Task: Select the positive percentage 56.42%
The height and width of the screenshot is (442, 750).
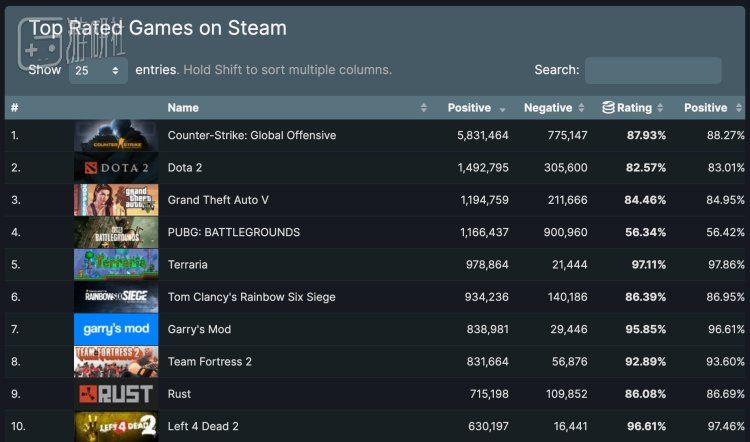Action: (x=725, y=232)
